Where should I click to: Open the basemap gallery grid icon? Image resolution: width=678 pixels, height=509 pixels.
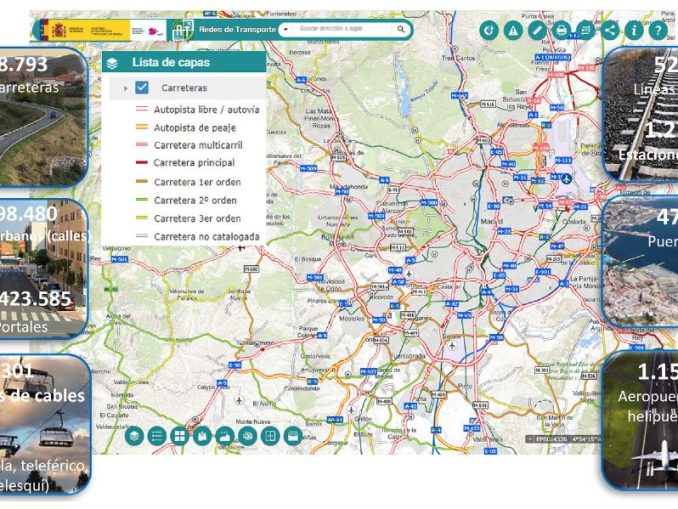pos(180,436)
